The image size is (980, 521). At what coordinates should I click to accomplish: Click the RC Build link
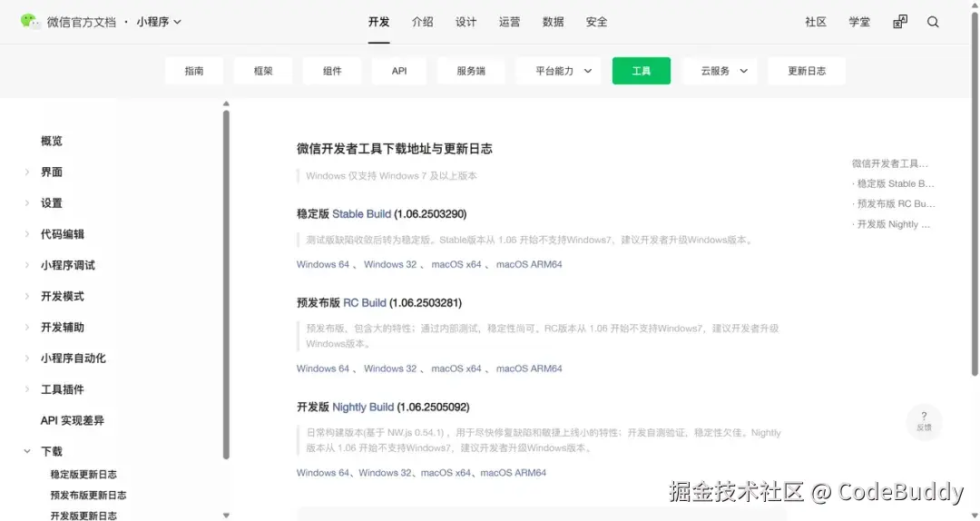pyautogui.click(x=365, y=303)
